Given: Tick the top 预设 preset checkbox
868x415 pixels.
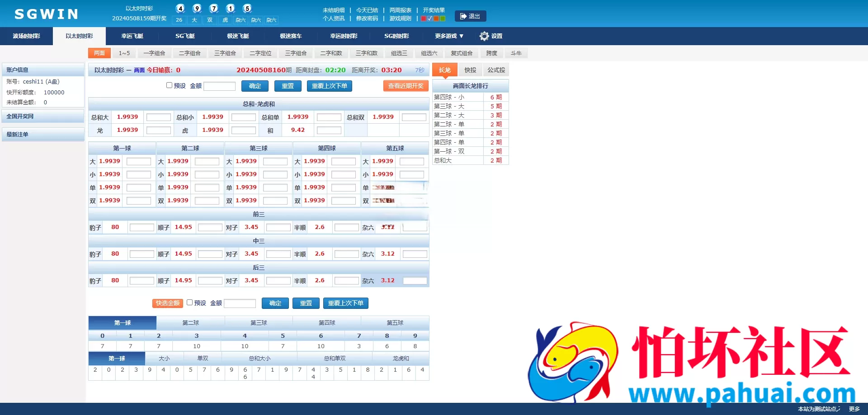Looking at the screenshot, I should [x=169, y=85].
